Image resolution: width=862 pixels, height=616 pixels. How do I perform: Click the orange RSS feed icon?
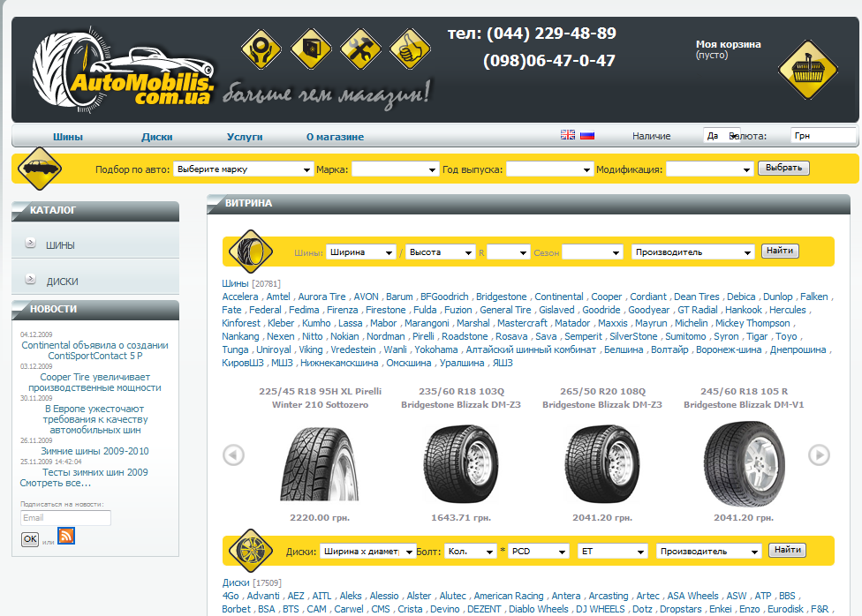[x=66, y=536]
